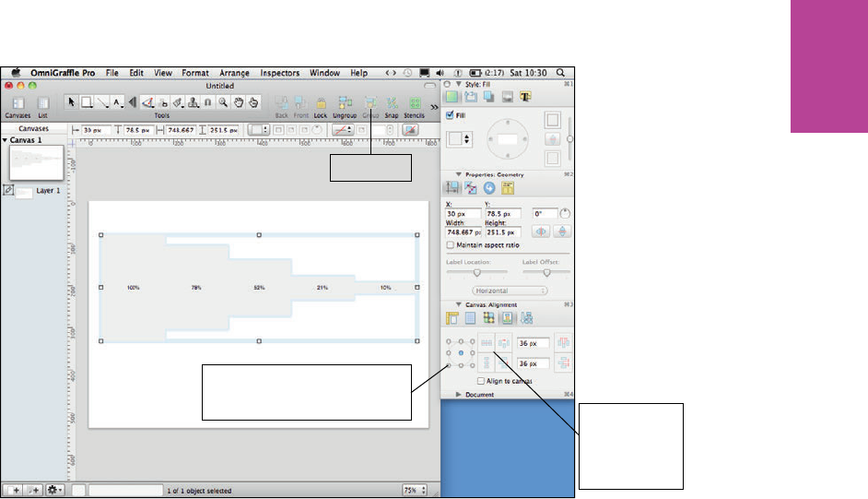This screenshot has width=868, height=499.
Task: Open the File menu
Action: click(111, 73)
